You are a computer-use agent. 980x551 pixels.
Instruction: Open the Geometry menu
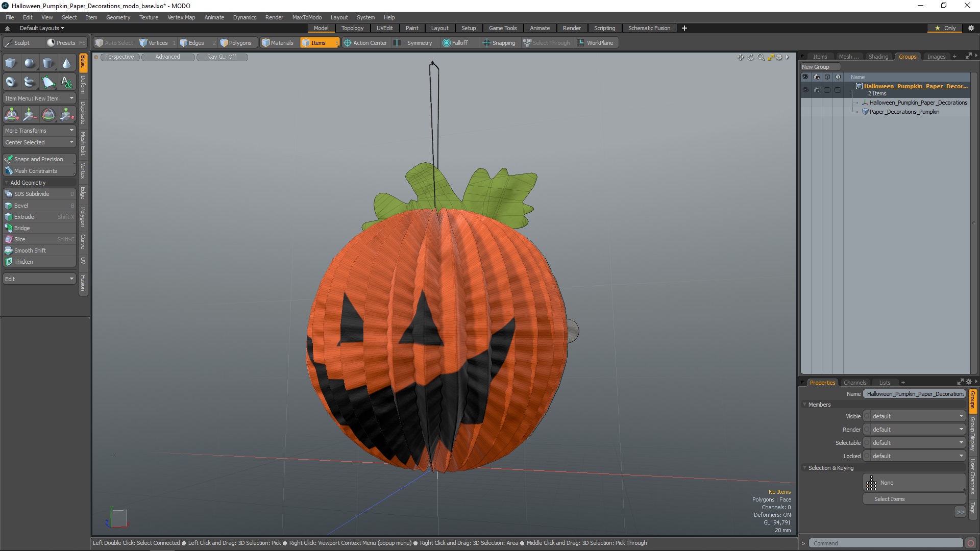click(x=118, y=17)
